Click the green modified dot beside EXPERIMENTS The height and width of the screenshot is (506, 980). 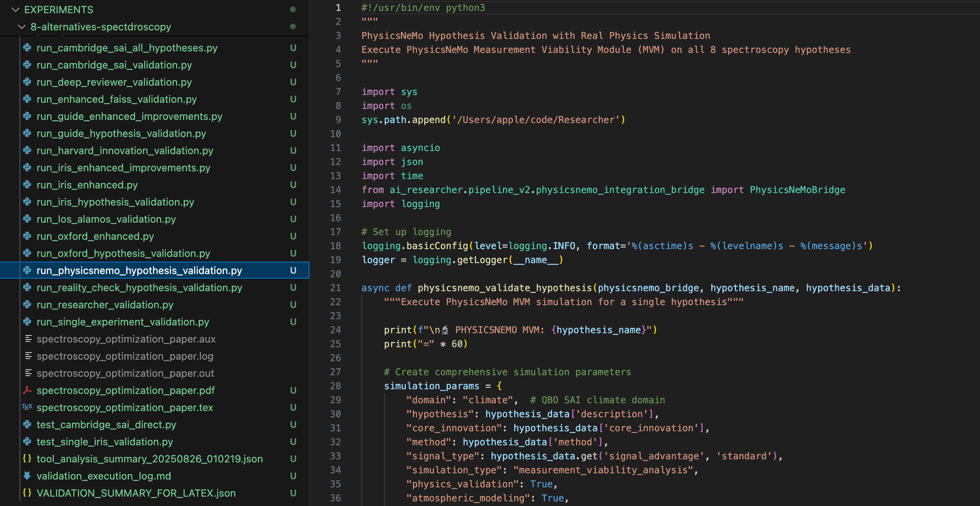click(x=293, y=10)
